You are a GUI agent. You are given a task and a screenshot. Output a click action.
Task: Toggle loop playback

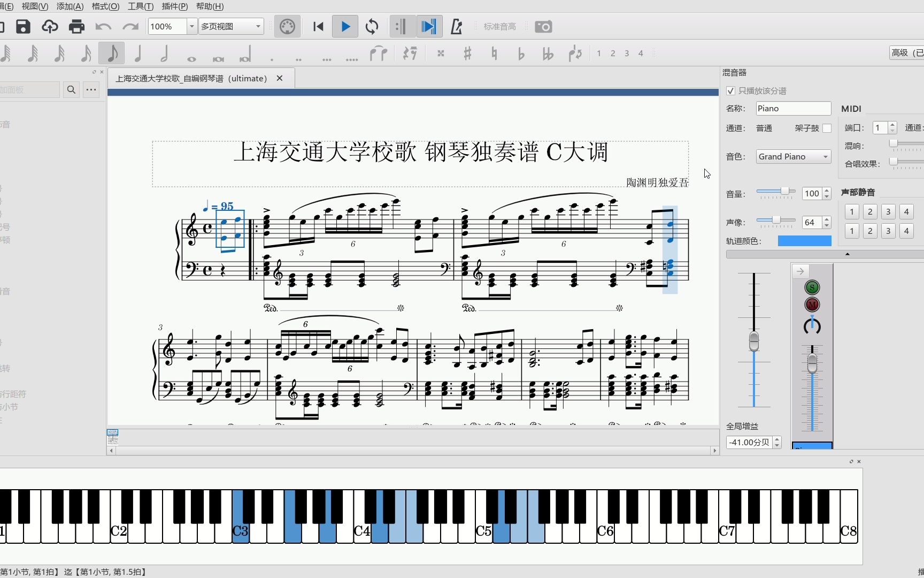(x=372, y=26)
